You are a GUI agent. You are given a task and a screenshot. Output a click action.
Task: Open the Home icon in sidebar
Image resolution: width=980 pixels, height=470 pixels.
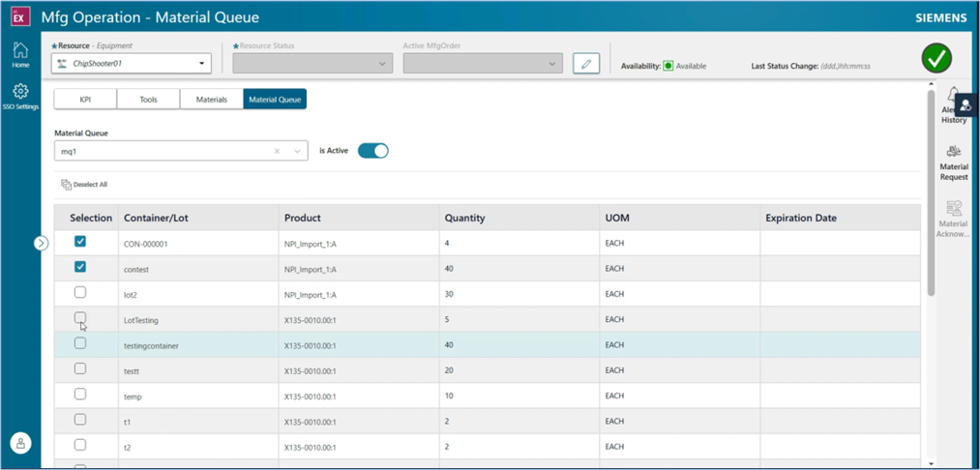point(20,53)
